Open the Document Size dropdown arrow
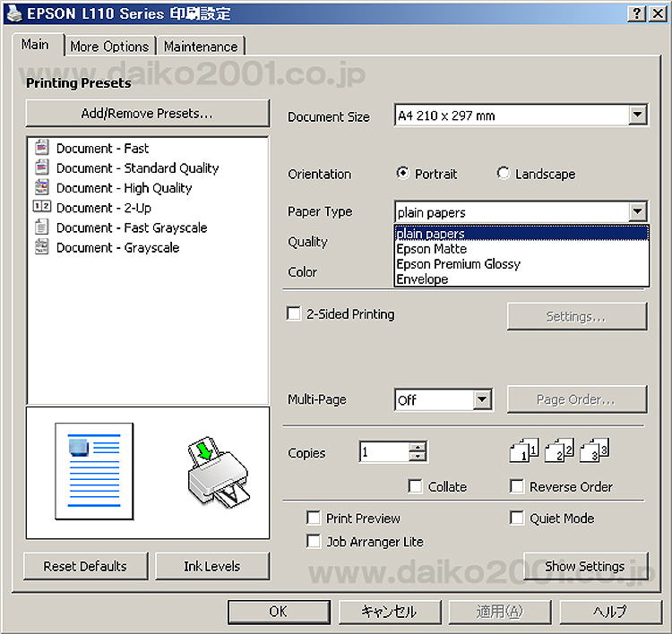 (x=638, y=115)
